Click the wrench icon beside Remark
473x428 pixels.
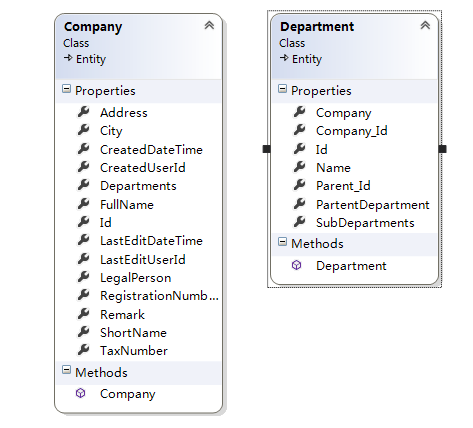(83, 313)
